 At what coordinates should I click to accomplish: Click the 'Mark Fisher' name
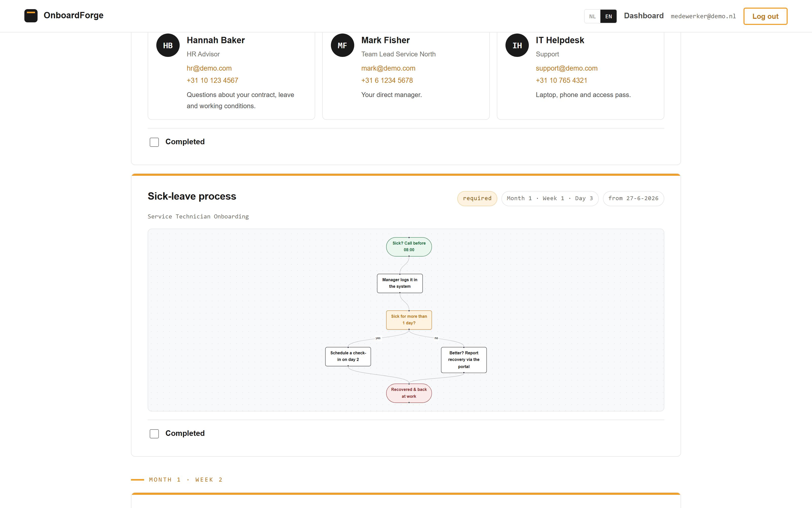click(385, 40)
